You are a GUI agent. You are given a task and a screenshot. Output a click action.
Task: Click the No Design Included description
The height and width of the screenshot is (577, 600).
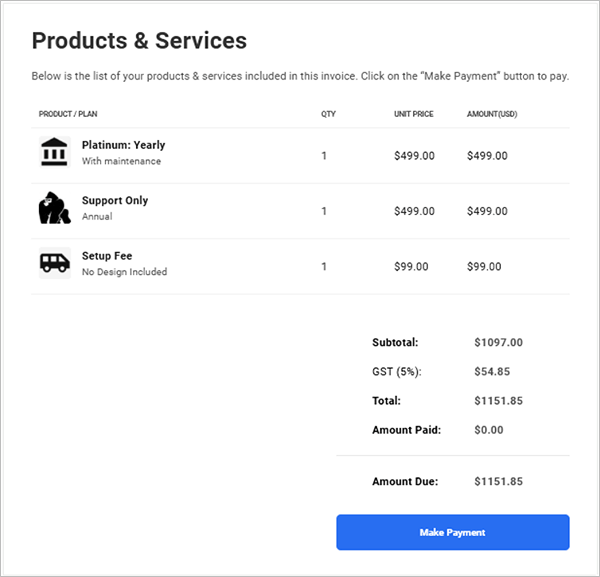(x=124, y=272)
